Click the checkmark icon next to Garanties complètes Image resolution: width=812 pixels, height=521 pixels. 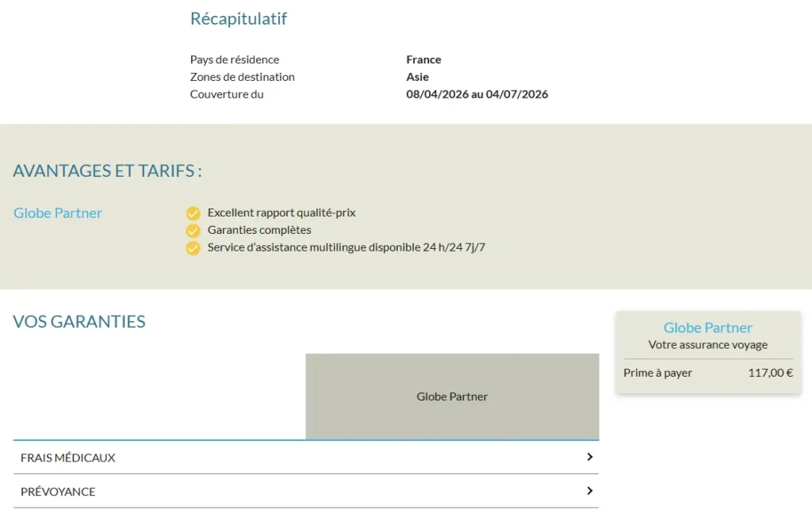tap(193, 231)
